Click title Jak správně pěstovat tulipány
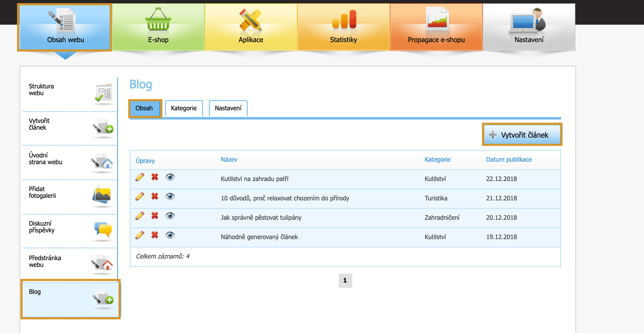 [x=261, y=218]
